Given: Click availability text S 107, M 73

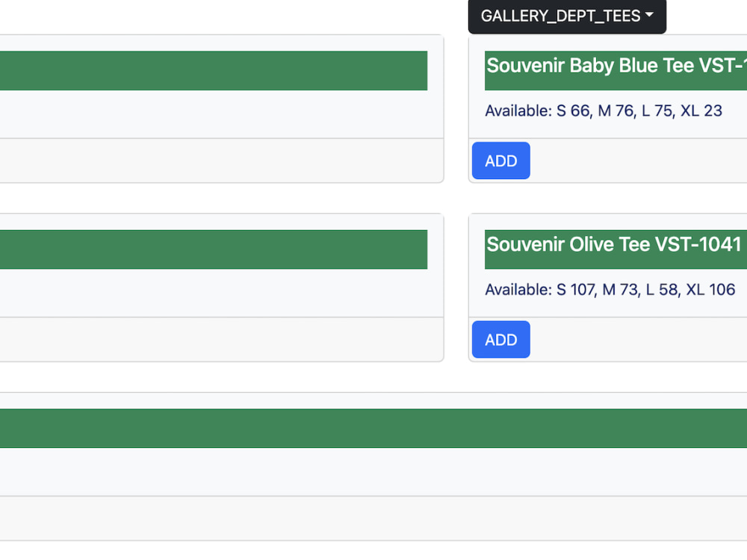Looking at the screenshot, I should tap(598, 290).
